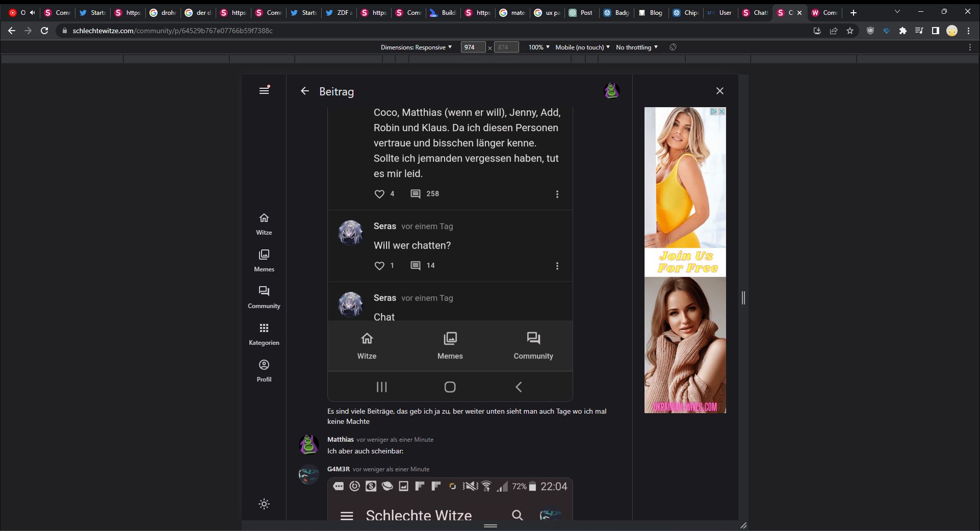Viewport: 980px width, 531px height.
Task: Open Kategorien in the left sidebar
Action: click(264, 334)
